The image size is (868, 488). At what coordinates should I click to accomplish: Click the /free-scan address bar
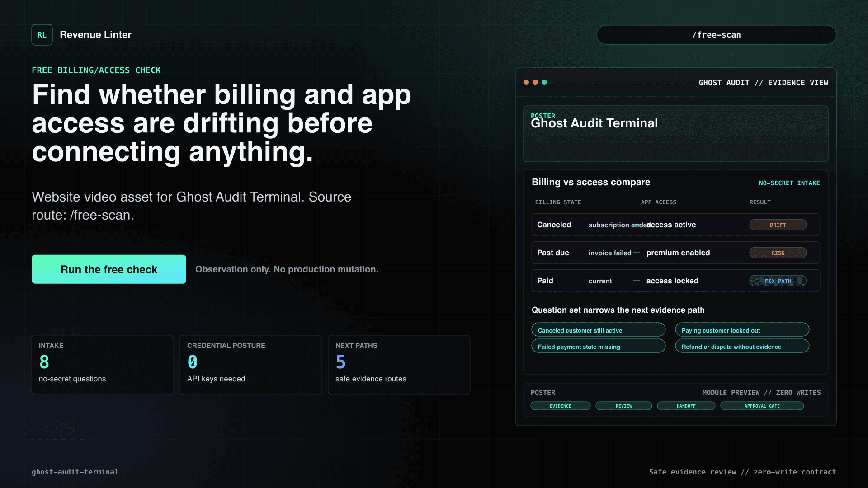pos(716,35)
